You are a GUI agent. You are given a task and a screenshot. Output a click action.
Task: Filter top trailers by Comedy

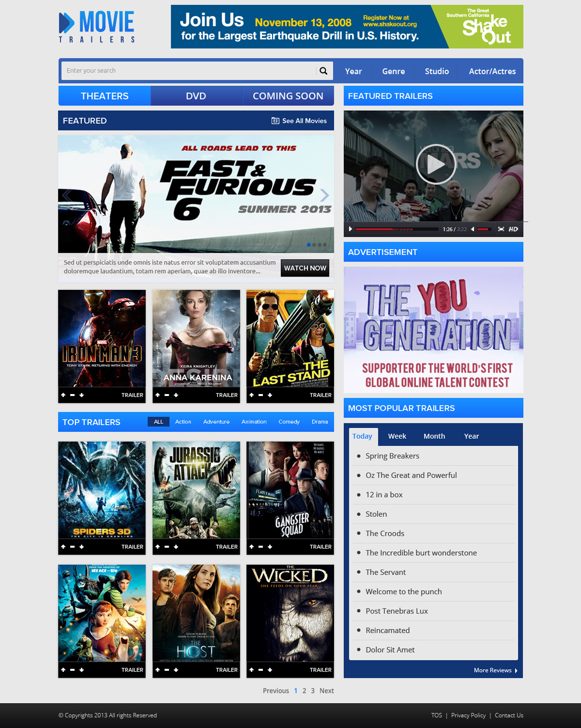[289, 422]
